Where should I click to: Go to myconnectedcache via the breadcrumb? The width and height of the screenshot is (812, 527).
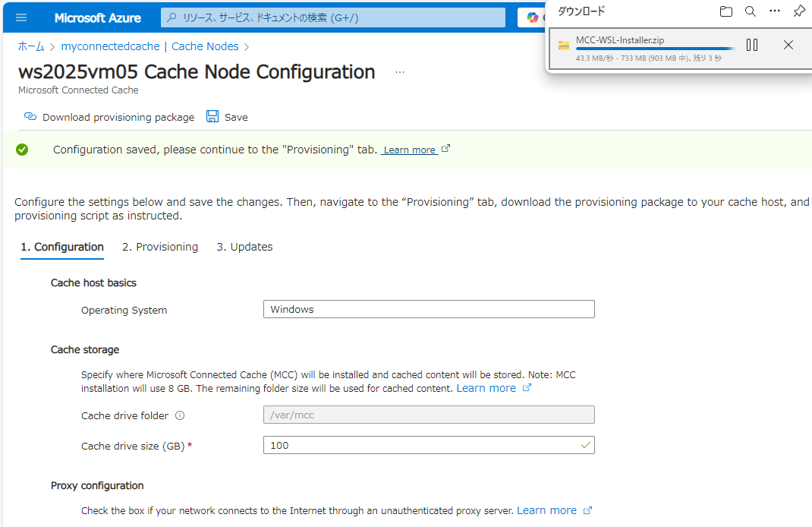[x=110, y=46]
